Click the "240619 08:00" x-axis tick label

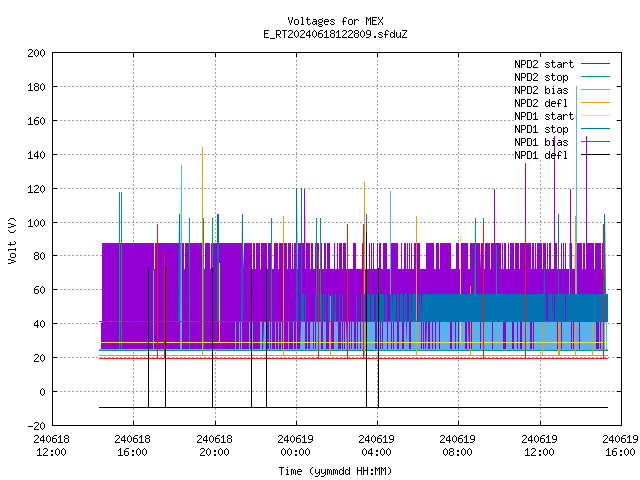click(x=458, y=446)
